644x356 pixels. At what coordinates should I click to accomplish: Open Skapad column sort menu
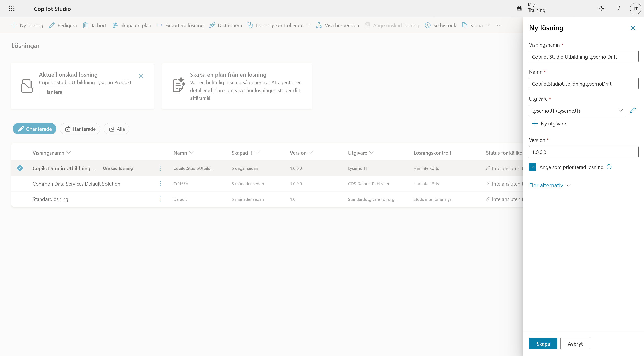click(246, 152)
